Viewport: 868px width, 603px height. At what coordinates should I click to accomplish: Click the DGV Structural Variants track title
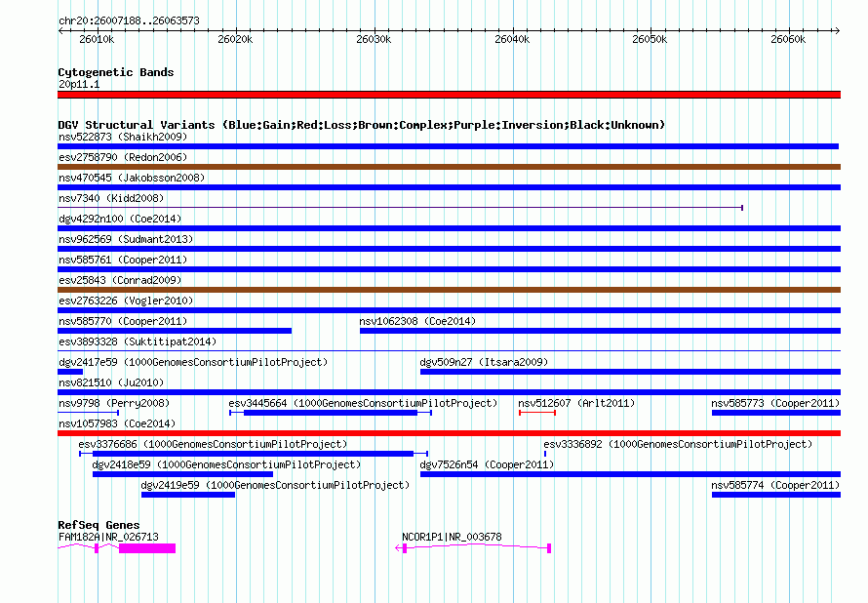(362, 125)
